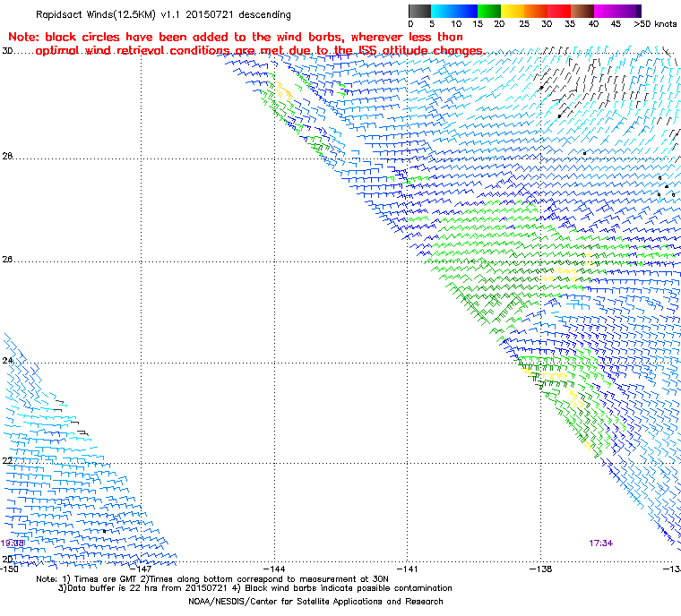
Task: Pick the red 30–35 knots color bar segment
Action: (559, 11)
